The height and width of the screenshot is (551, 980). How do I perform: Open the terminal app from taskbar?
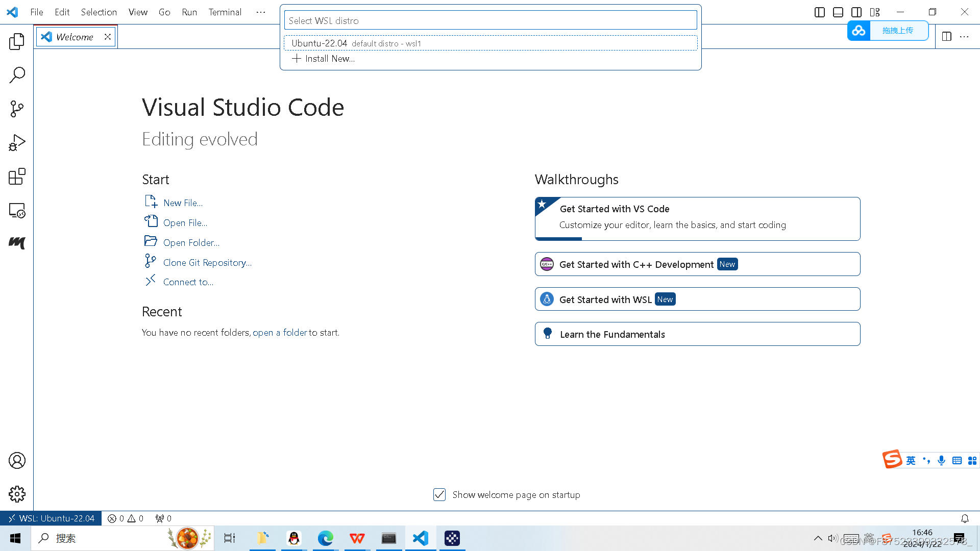389,538
